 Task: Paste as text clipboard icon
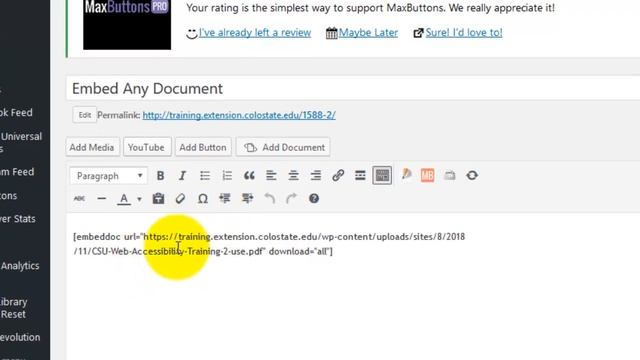(x=158, y=198)
